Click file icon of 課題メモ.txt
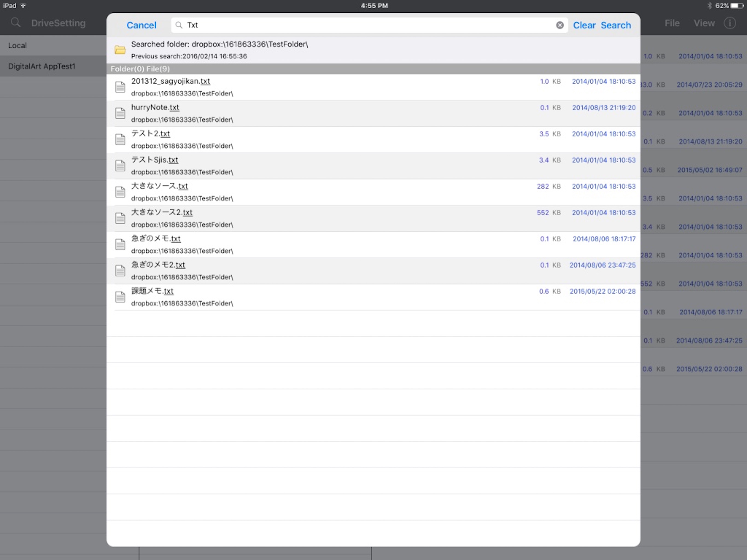Screen dimensions: 747x560 [120, 297]
